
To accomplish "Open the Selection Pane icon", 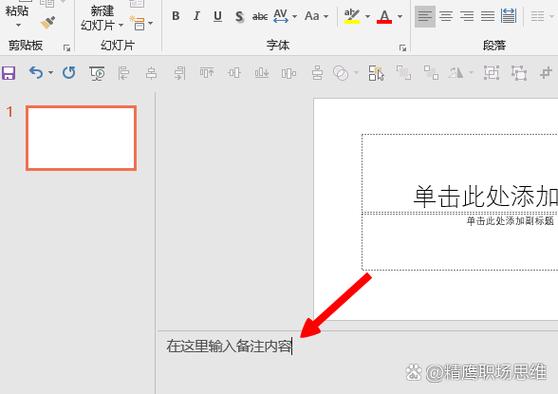I will 376,73.
